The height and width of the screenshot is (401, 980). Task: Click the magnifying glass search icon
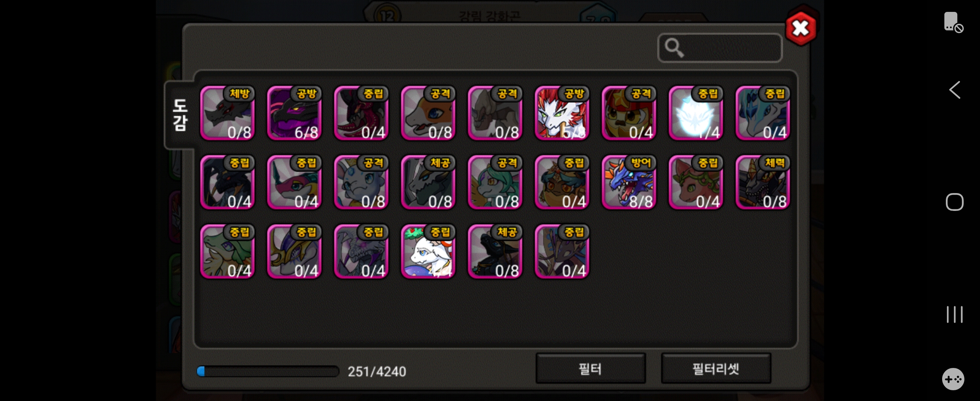click(674, 48)
